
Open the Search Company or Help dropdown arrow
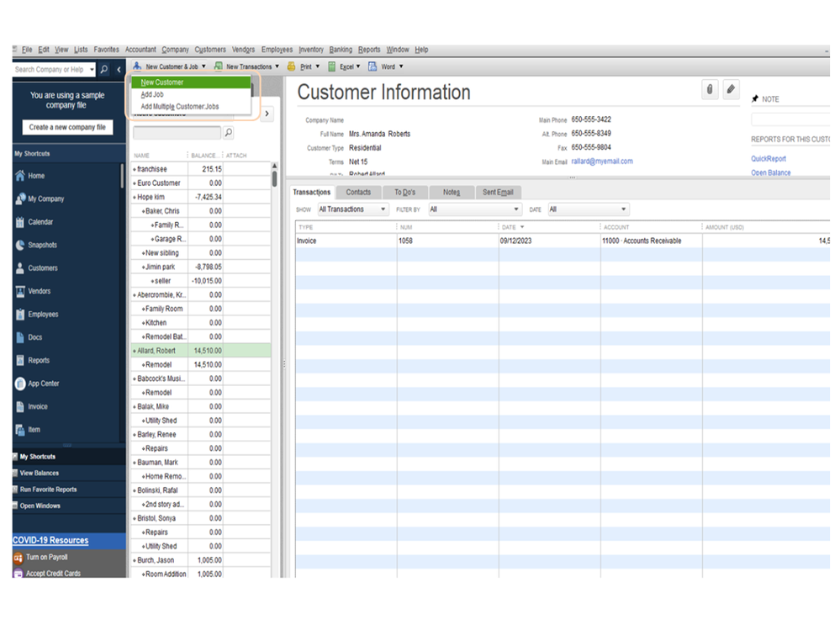[x=92, y=70]
